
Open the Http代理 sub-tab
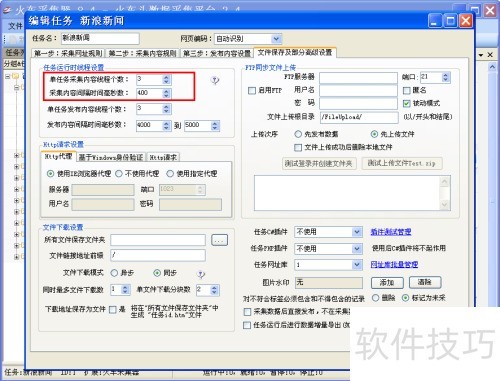[59, 156]
